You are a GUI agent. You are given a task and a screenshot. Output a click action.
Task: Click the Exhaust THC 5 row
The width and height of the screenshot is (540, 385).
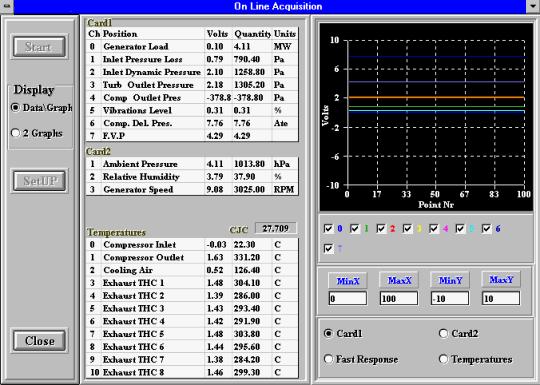192,334
